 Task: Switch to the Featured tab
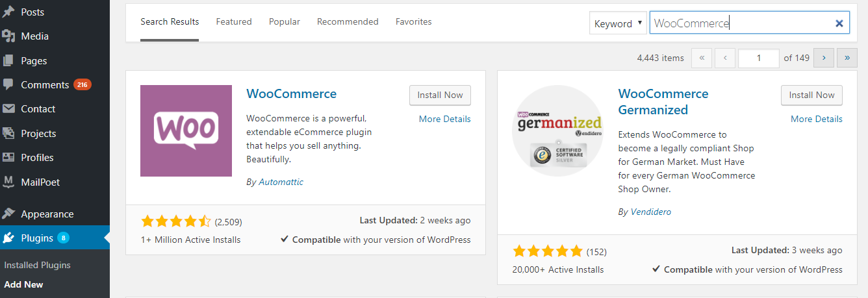point(234,21)
